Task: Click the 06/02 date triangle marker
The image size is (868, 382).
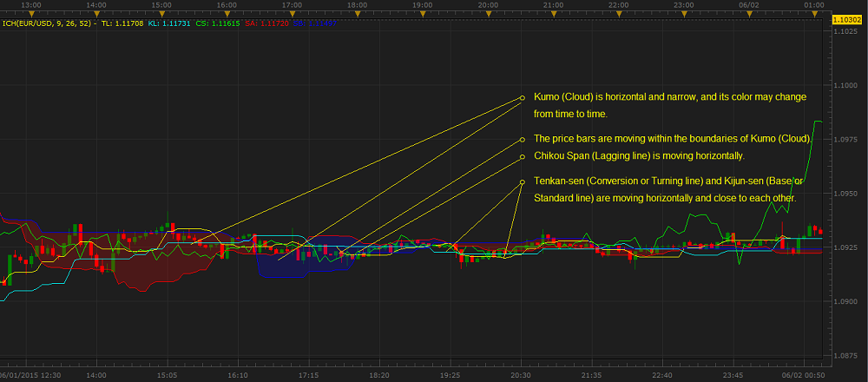Action: [x=749, y=13]
